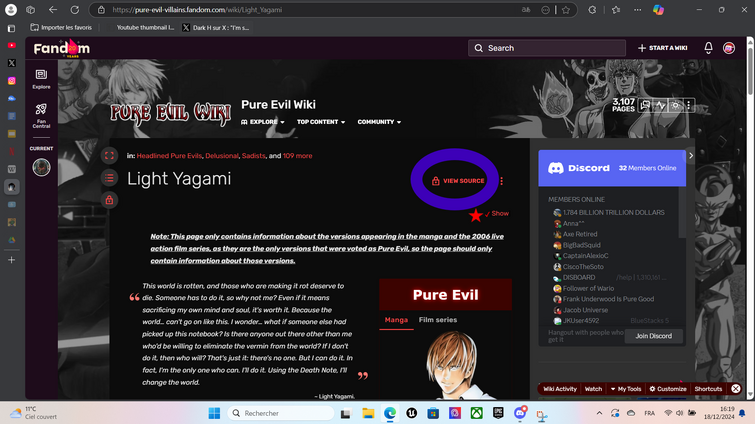Open wiki header more options menu

click(689, 104)
